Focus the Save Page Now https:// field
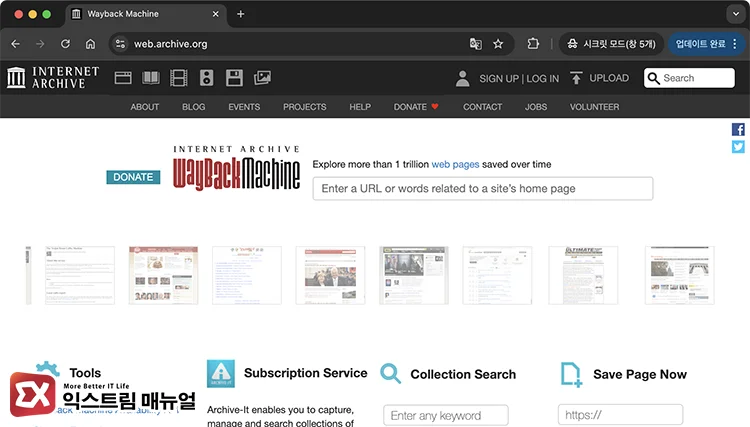 click(x=620, y=415)
